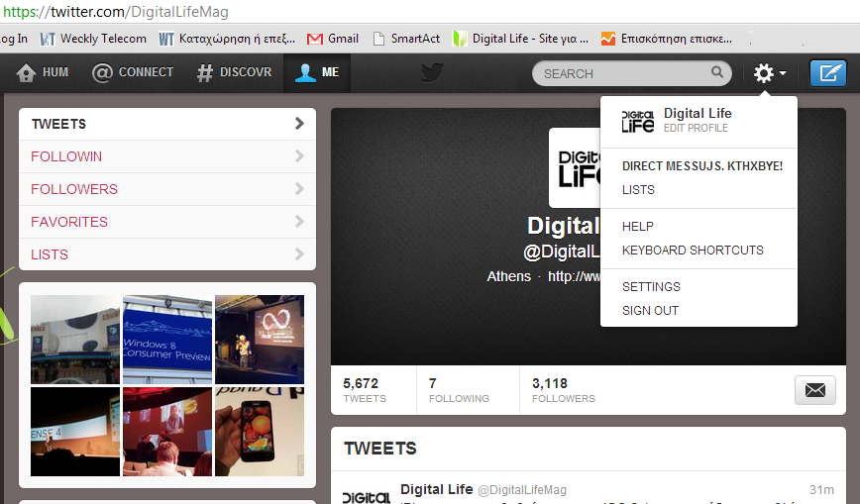The image size is (860, 504).
Task: Select Direct Messujs in the dropdown menu
Action: [x=702, y=166]
